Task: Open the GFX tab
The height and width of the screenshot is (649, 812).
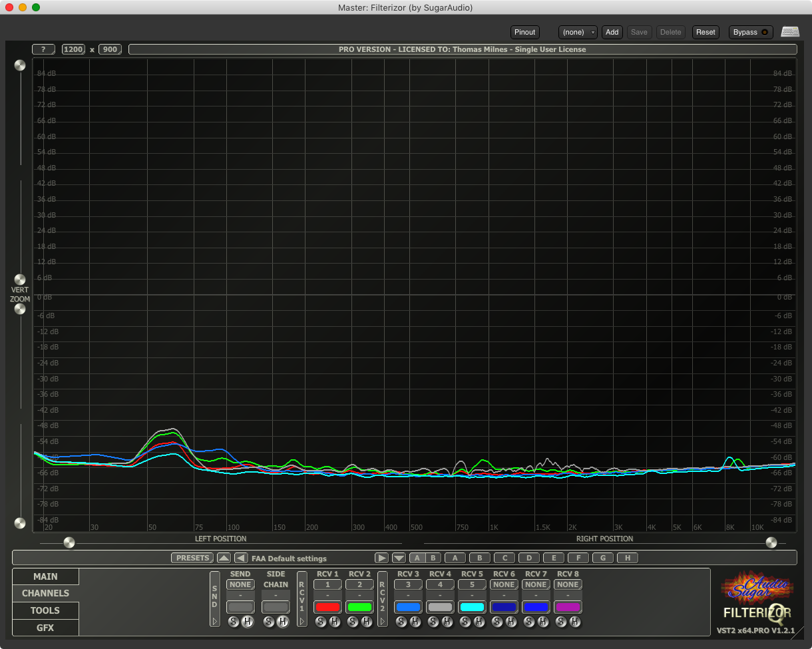Action: click(x=45, y=628)
